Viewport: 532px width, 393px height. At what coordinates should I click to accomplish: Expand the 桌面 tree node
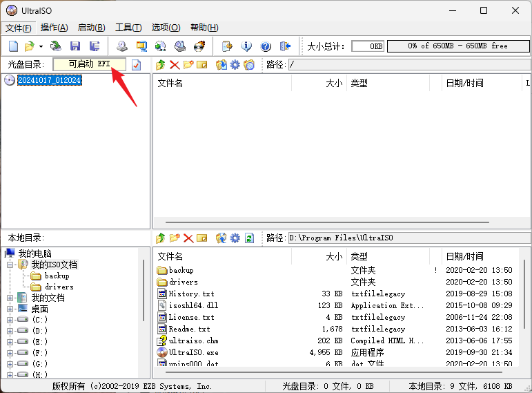tap(10, 309)
